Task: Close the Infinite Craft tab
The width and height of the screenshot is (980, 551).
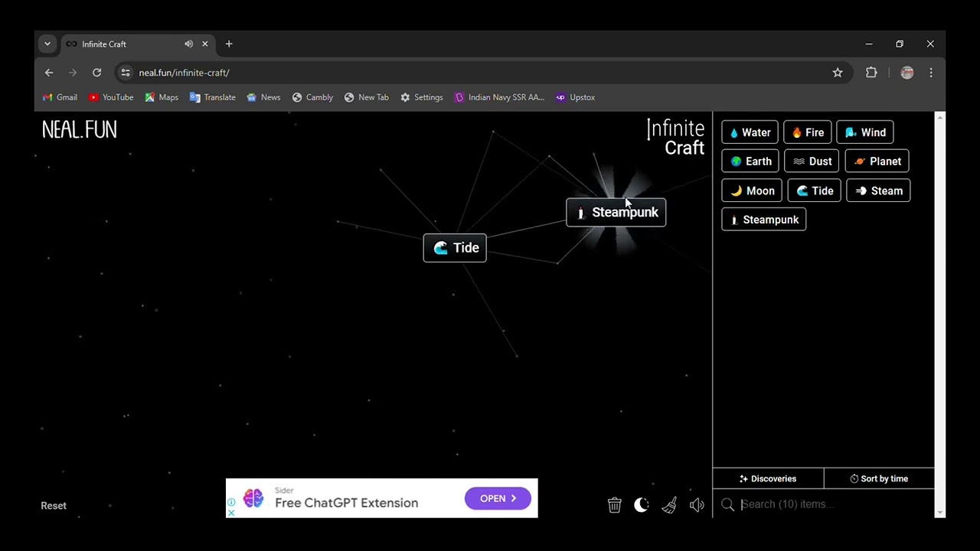Action: pyautogui.click(x=205, y=44)
